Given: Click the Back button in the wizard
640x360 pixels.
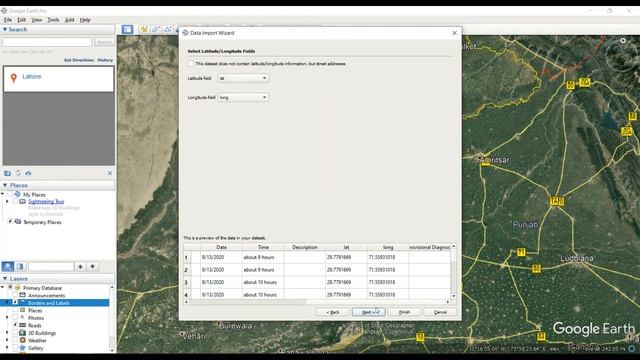Looking at the screenshot, I should 333,312.
